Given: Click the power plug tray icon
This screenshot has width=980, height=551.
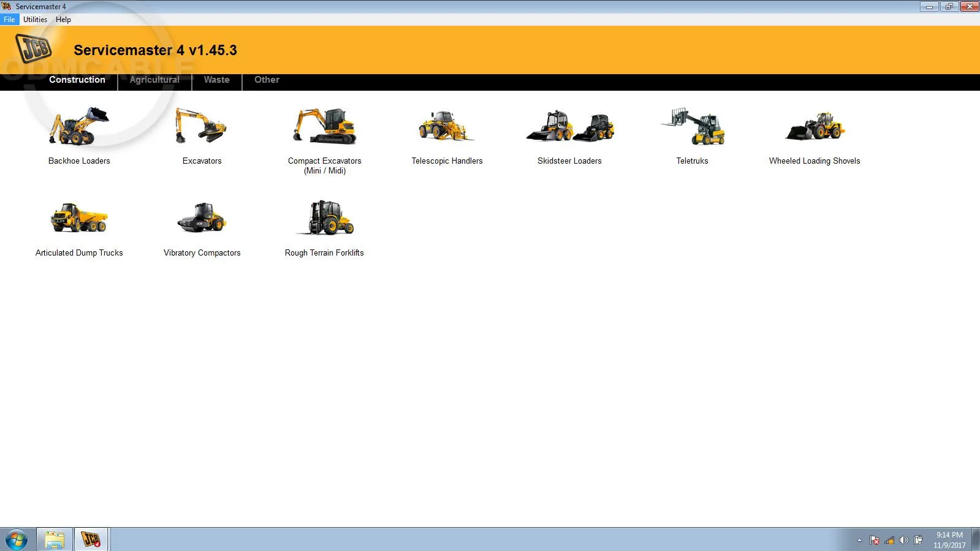Looking at the screenshot, I should pos(918,540).
